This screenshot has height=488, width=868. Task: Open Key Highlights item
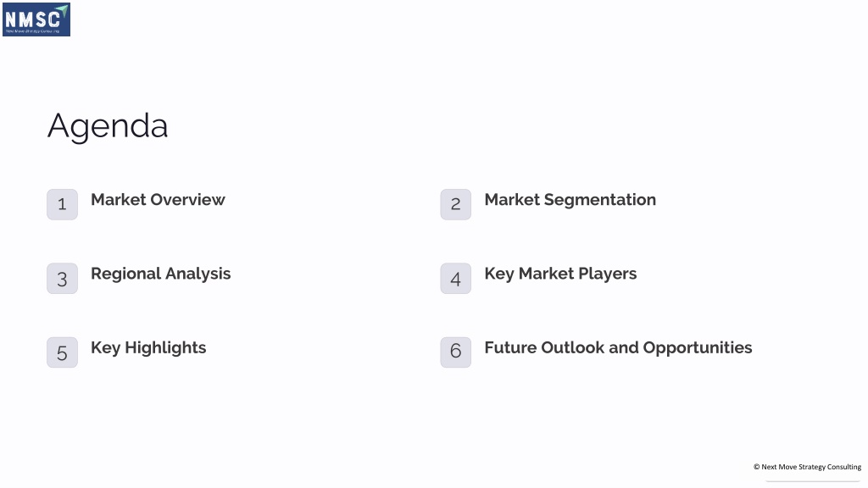148,348
